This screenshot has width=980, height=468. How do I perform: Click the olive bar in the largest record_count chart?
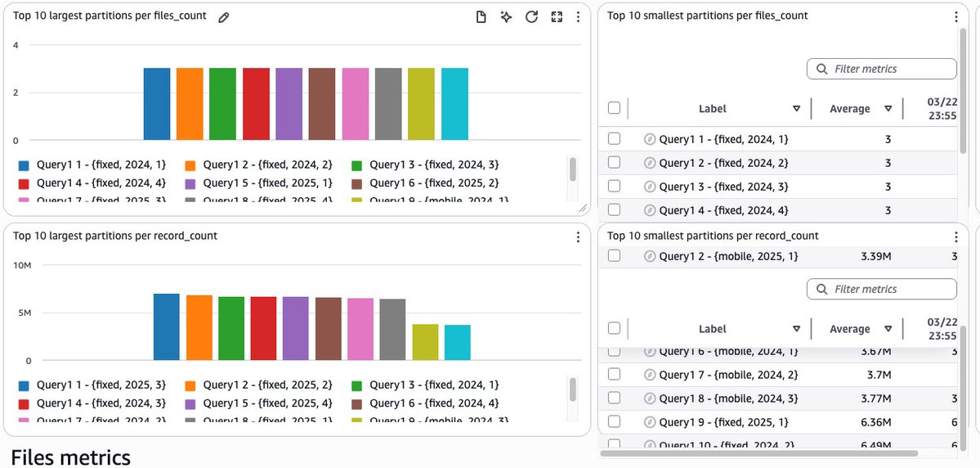[x=425, y=342]
